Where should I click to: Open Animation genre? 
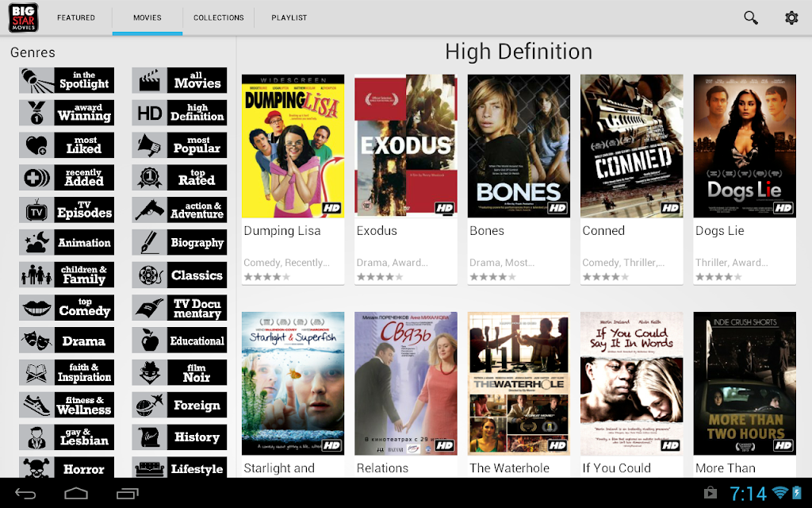(x=67, y=242)
